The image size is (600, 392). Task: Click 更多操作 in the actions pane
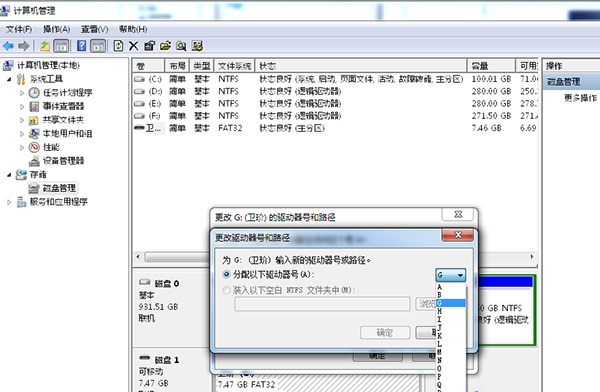580,98
